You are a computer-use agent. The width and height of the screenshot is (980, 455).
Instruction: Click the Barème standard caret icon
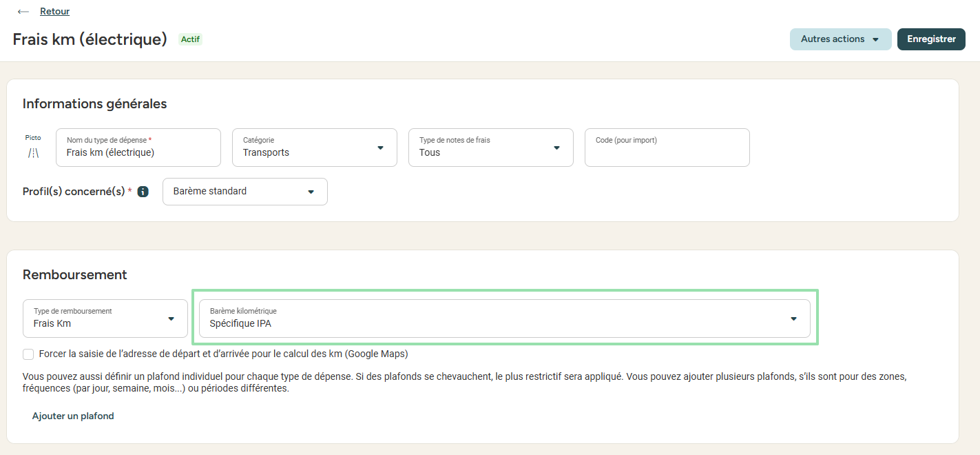(311, 192)
